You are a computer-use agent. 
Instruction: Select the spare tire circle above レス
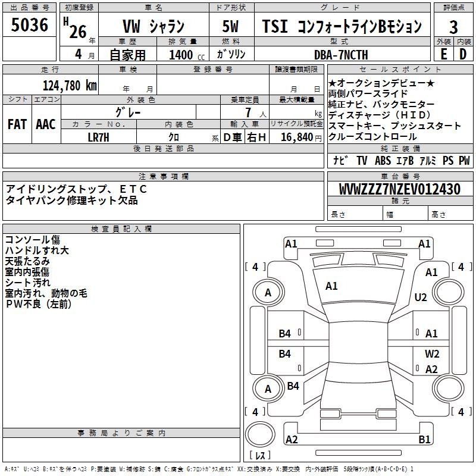click(260, 434)
